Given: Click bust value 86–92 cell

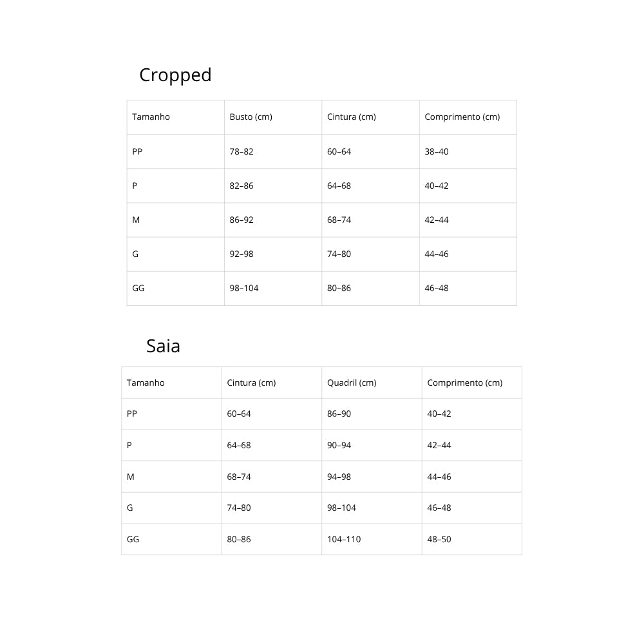Looking at the screenshot, I should tap(241, 220).
